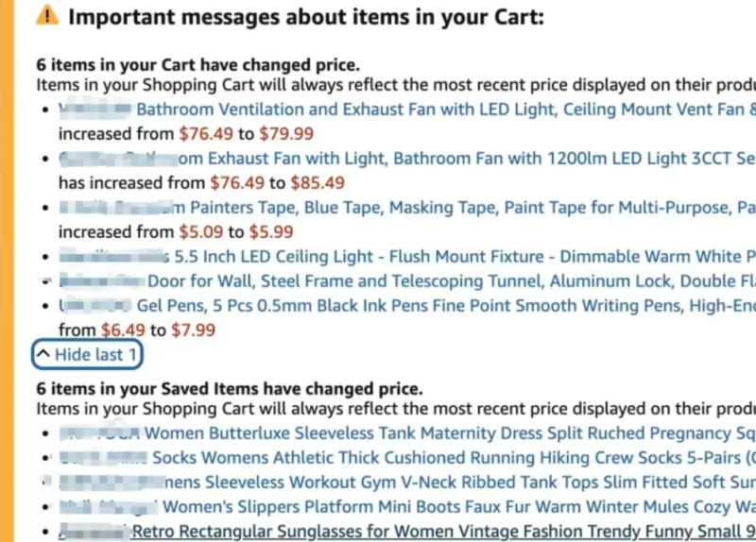
Task: Click the yellow warning triangle icon
Action: click(x=47, y=16)
